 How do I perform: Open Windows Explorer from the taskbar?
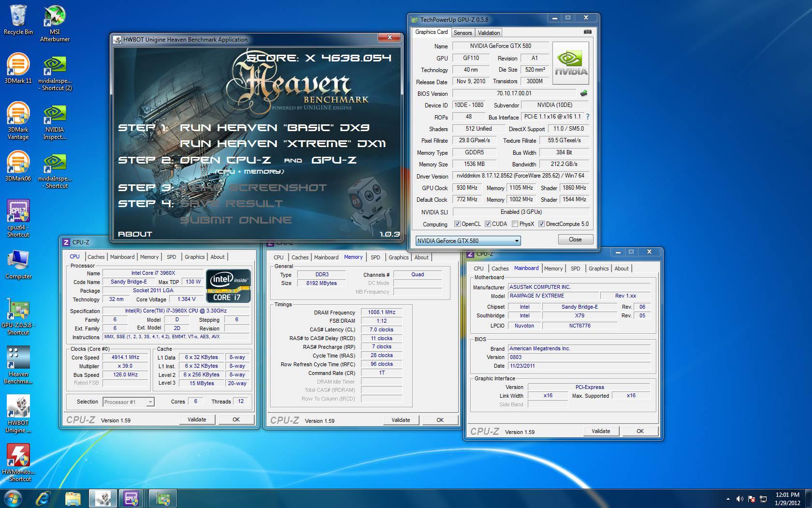click(x=73, y=498)
